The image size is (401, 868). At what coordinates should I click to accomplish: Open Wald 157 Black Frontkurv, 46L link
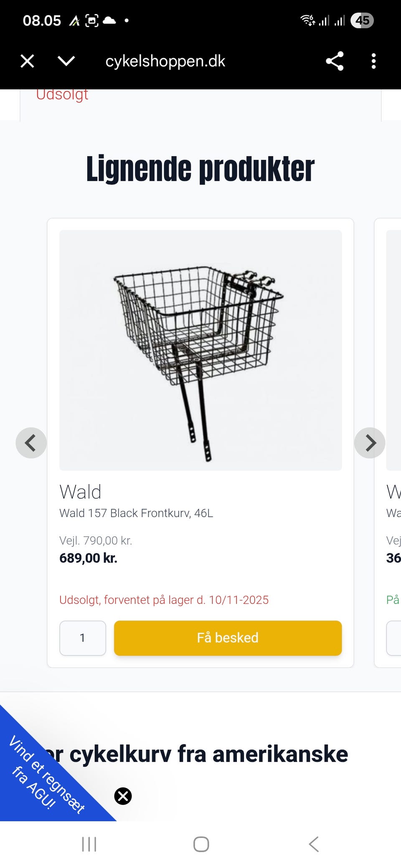pos(136,513)
